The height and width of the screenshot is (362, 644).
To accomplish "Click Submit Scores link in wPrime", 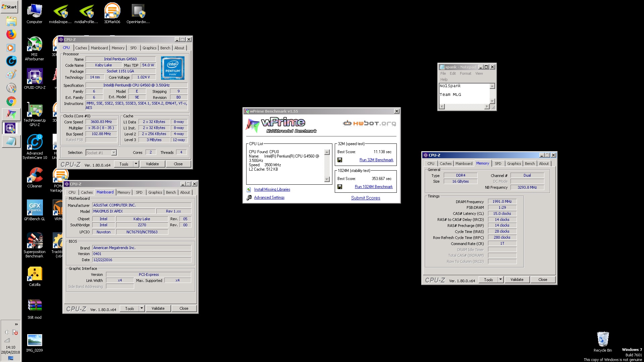I will coord(366,198).
